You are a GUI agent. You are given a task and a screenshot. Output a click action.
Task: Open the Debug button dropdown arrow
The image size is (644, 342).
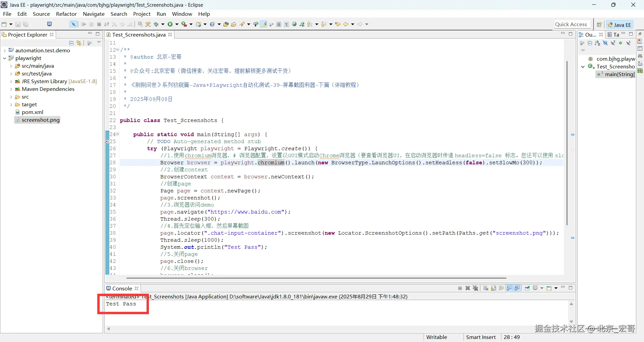pyautogui.click(x=163, y=24)
